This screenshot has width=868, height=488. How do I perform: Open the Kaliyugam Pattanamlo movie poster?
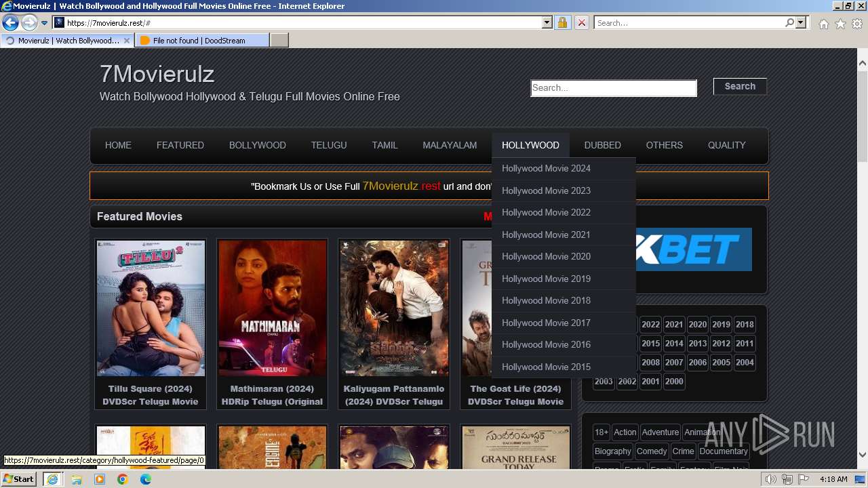(x=394, y=308)
